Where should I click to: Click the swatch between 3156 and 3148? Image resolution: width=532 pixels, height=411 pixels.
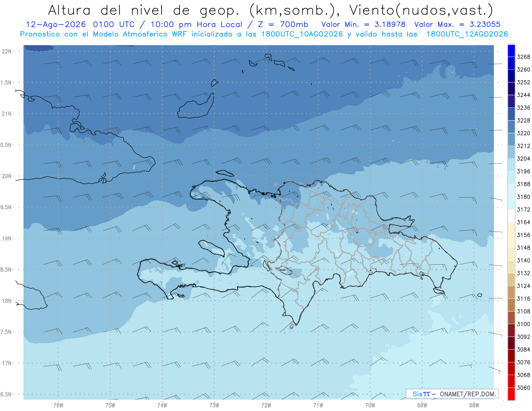511,241
